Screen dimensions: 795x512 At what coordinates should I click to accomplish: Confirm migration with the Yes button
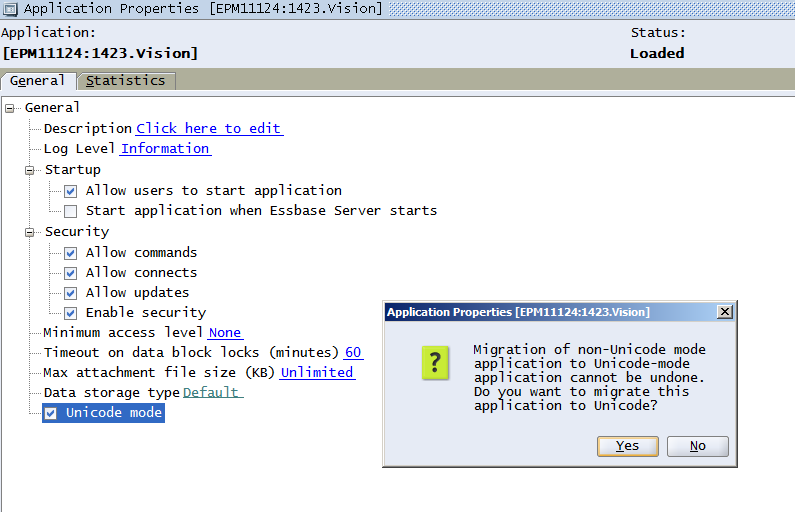(x=628, y=446)
